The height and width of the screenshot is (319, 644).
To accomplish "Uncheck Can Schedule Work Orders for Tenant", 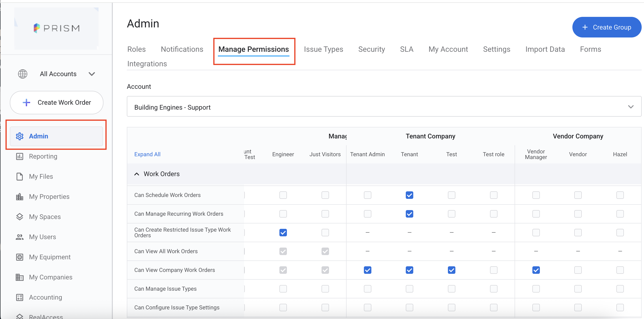I will tap(409, 195).
